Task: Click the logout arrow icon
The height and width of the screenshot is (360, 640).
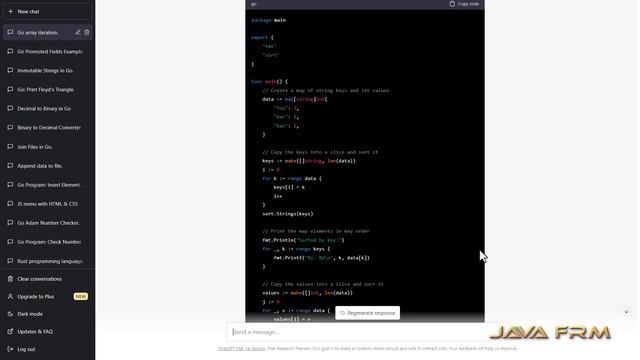Action: [11, 349]
